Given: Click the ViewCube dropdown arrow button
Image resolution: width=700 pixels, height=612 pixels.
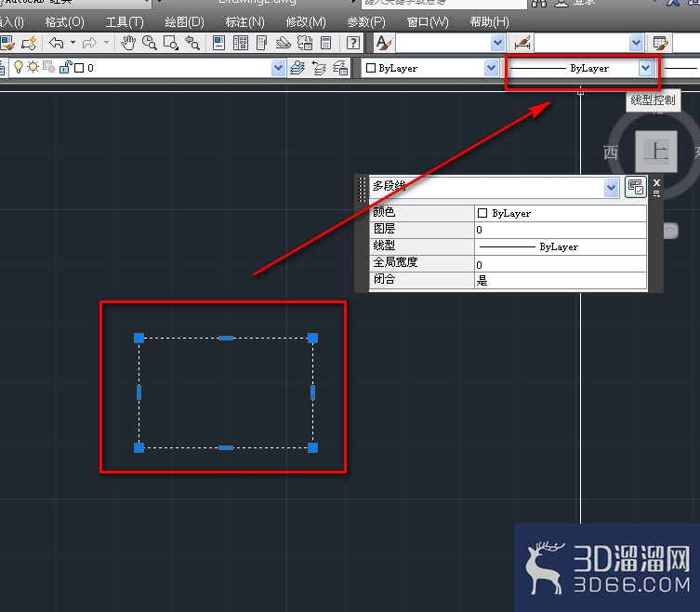Looking at the screenshot, I should 669,231.
